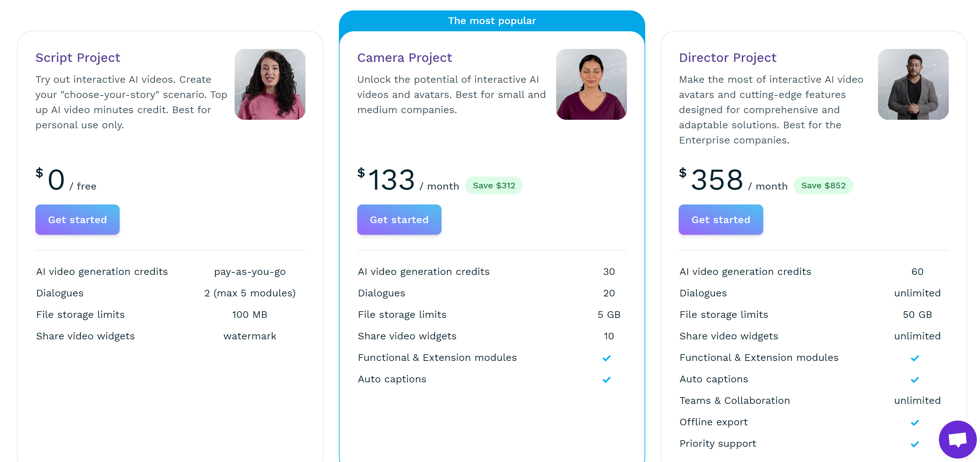Click The most popular banner

[x=491, y=21]
